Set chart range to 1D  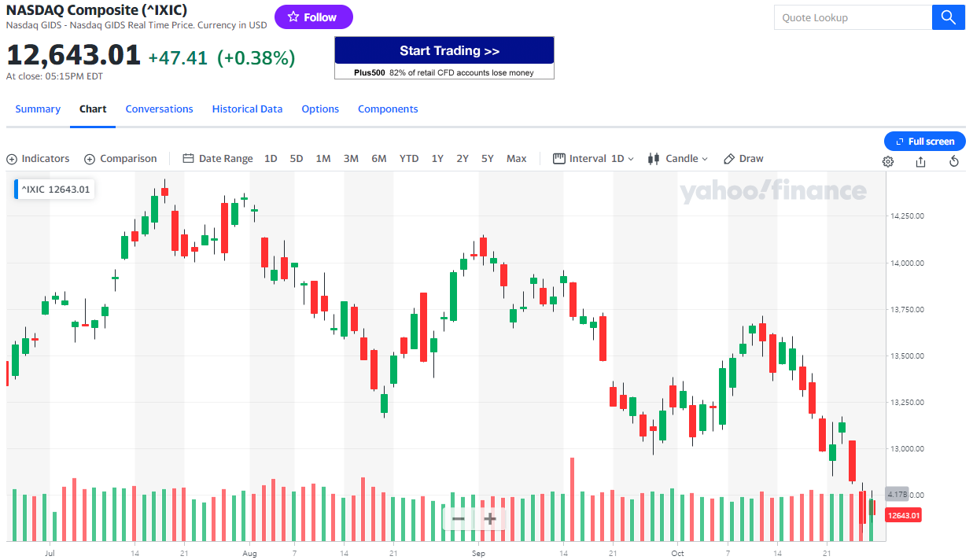(271, 159)
